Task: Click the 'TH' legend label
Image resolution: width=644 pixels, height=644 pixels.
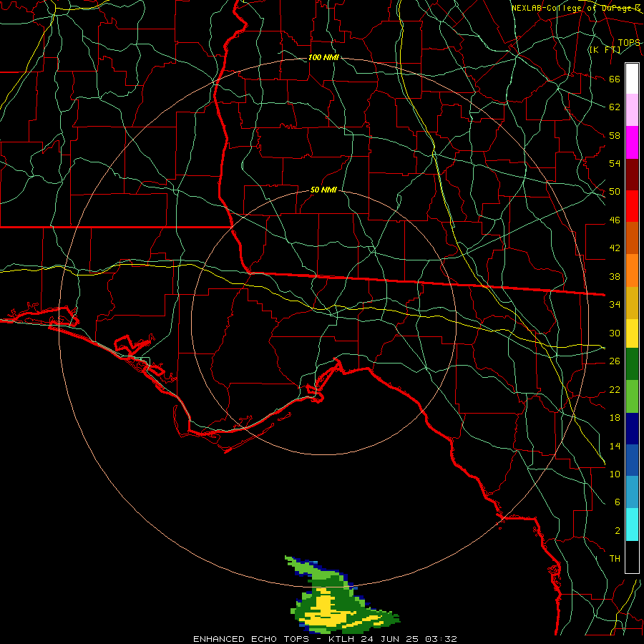Action: click(615, 559)
